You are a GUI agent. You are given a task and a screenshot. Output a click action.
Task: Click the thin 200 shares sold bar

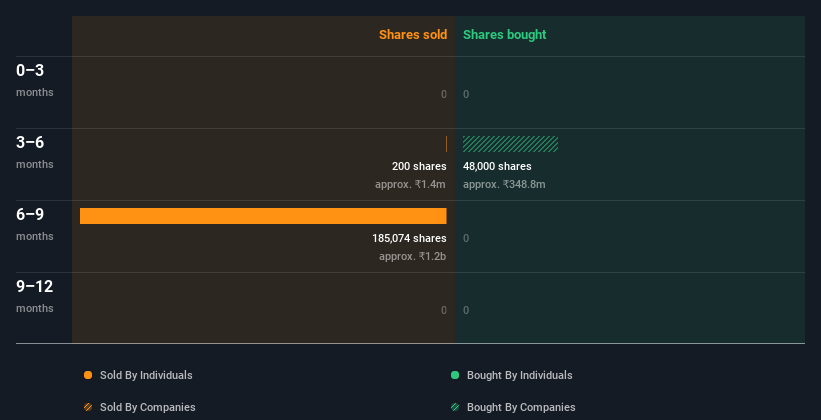(446, 144)
